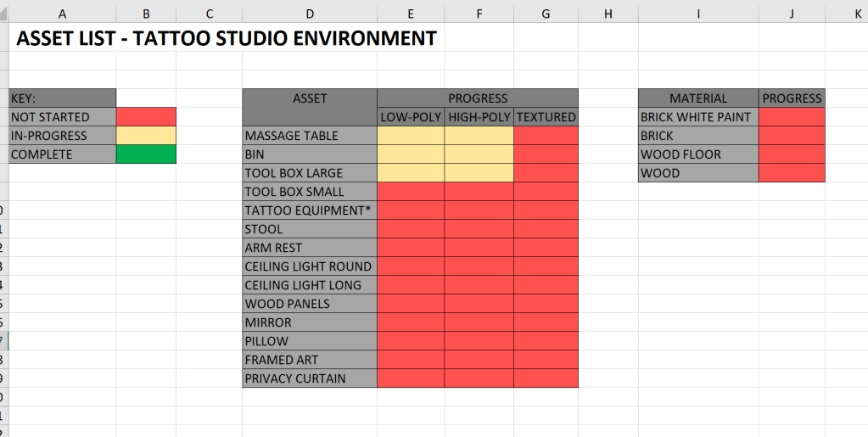Screen dimensions: 868x437
Task: Click the yellow IN-PROGRESS key swatch
Action: (146, 136)
